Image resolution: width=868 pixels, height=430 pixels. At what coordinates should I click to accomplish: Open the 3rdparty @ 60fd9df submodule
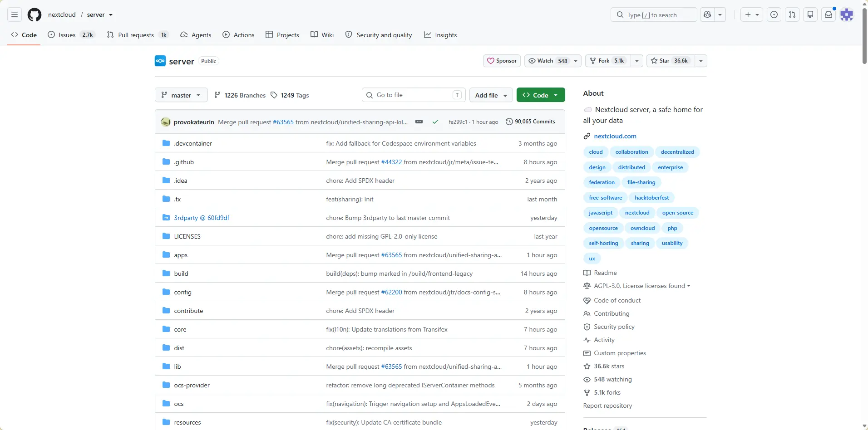[x=202, y=218]
